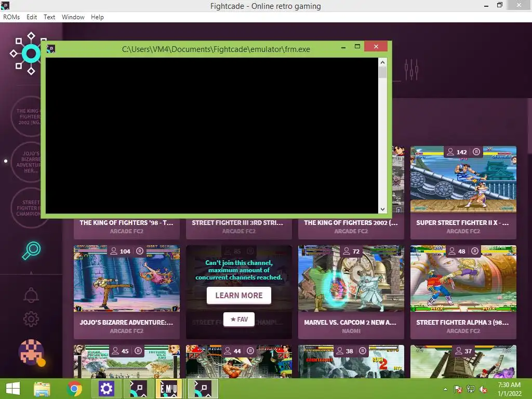The height and width of the screenshot is (399, 532).
Task: Click ranked icon on Street Fighter Alpha 3 card
Action: [x=475, y=251]
